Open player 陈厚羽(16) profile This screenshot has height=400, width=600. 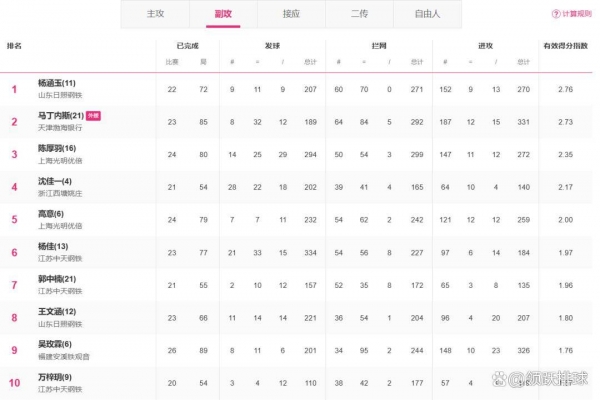57,147
